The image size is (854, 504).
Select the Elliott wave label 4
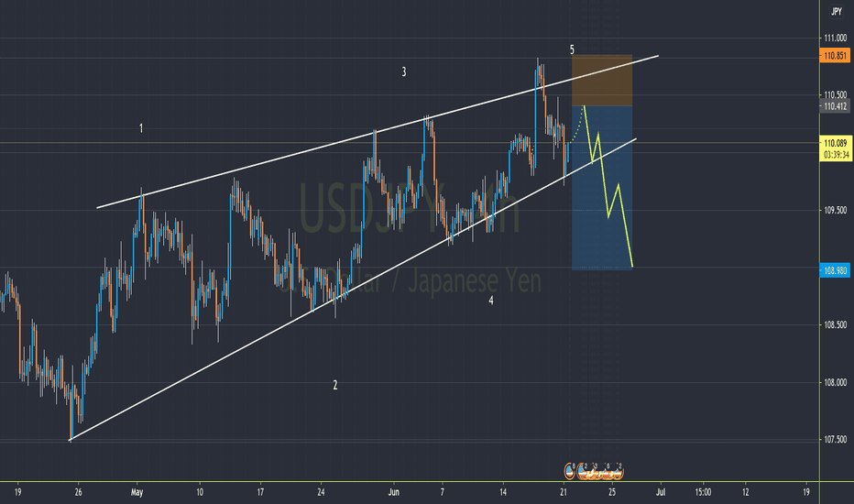(491, 301)
